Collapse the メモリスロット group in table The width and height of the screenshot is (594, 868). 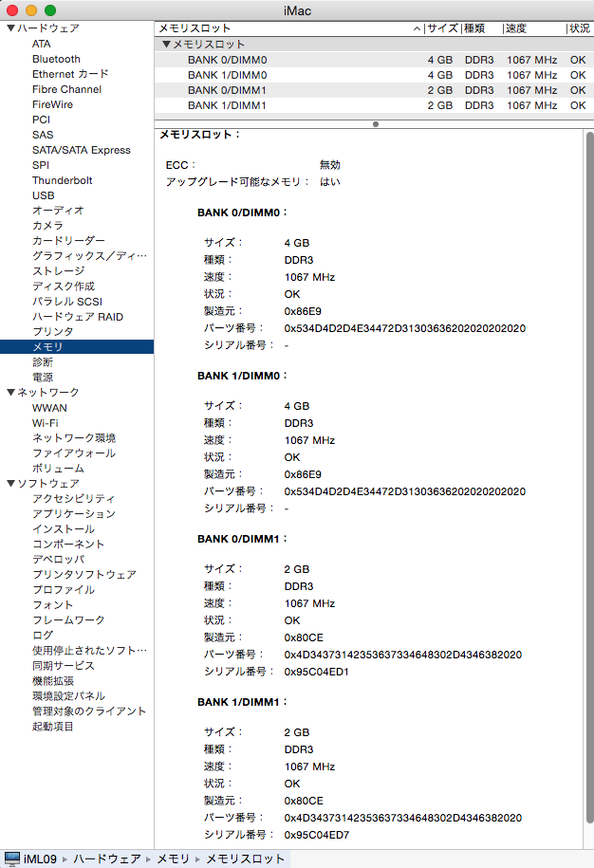pos(166,45)
